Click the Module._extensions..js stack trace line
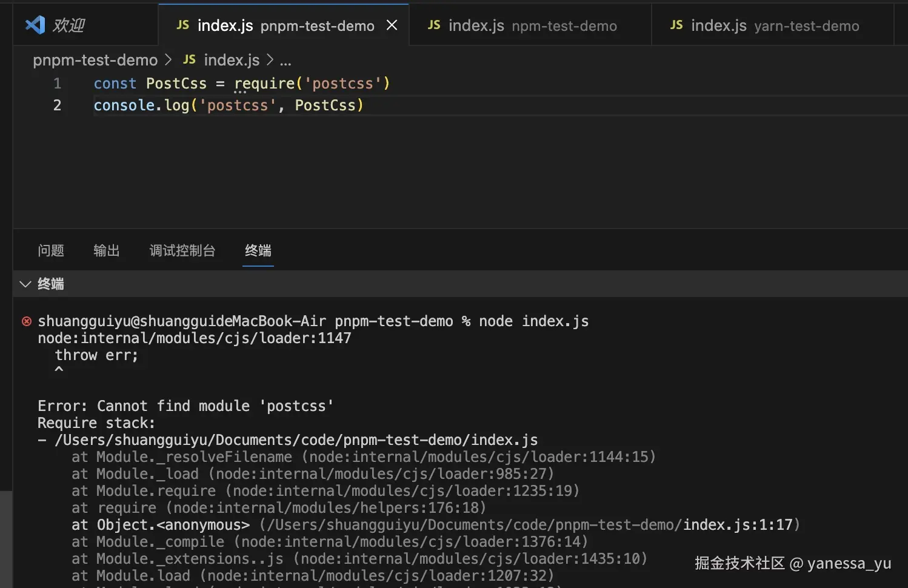Screen dimensions: 908x588 pyautogui.click(x=359, y=559)
